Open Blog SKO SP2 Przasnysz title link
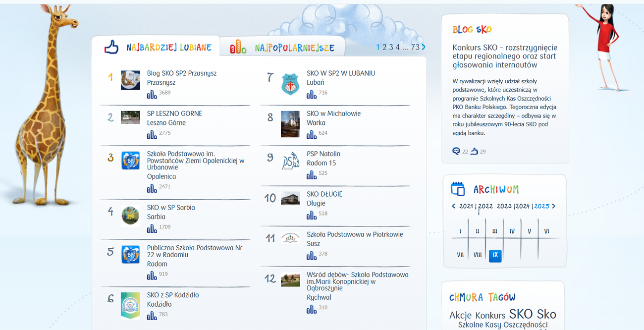This screenshot has width=644, height=330. tap(182, 73)
